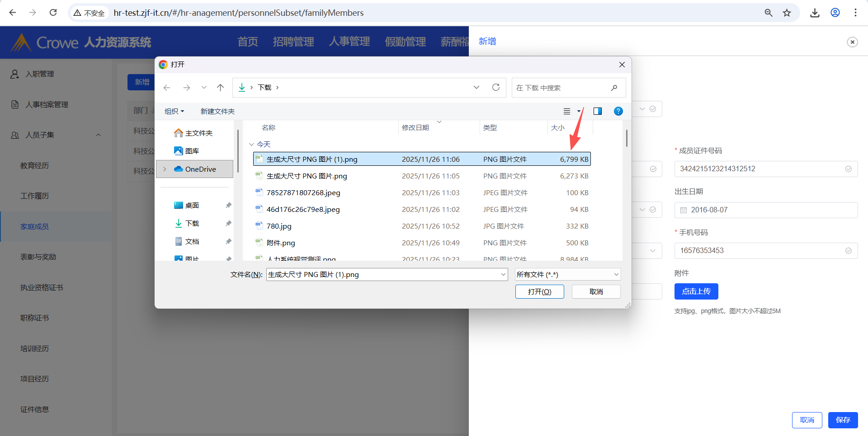Select 主文件夹 in the navigation pane
This screenshot has height=436, width=868.
point(193,133)
